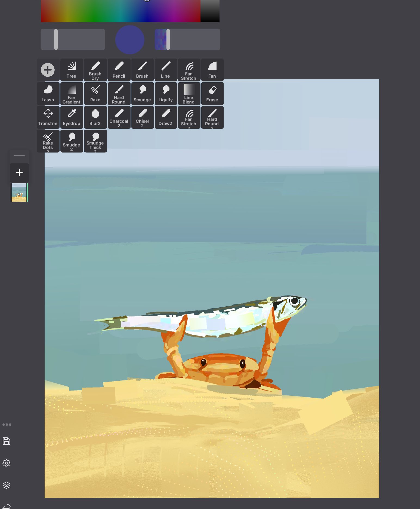The width and height of the screenshot is (420, 509).
Task: Select the Tree brush tool
Action: coord(72,70)
